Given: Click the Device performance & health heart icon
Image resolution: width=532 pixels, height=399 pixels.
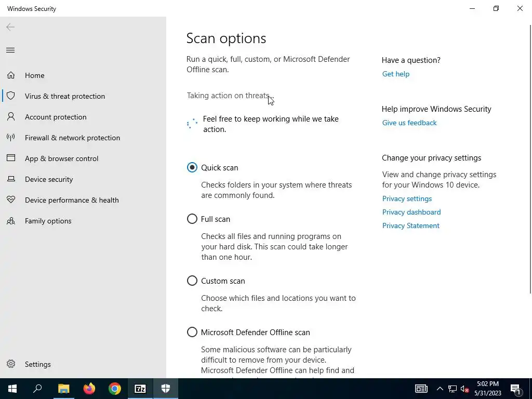Looking at the screenshot, I should [x=11, y=200].
